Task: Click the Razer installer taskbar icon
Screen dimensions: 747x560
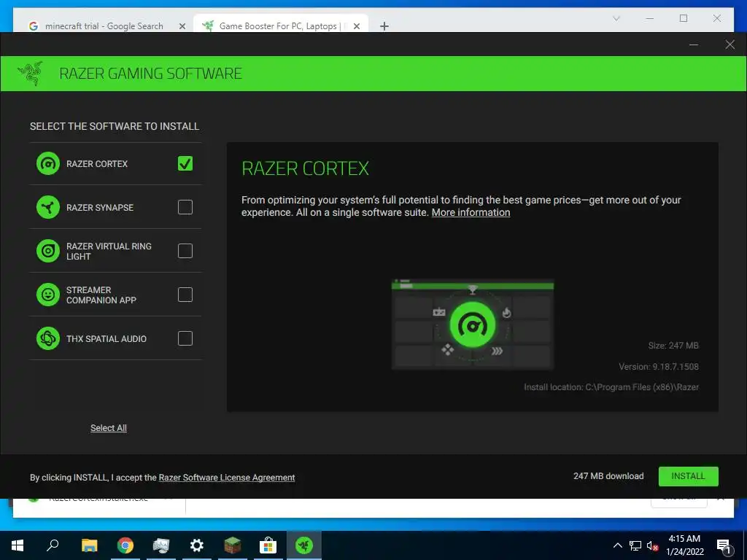Action: coord(304,545)
